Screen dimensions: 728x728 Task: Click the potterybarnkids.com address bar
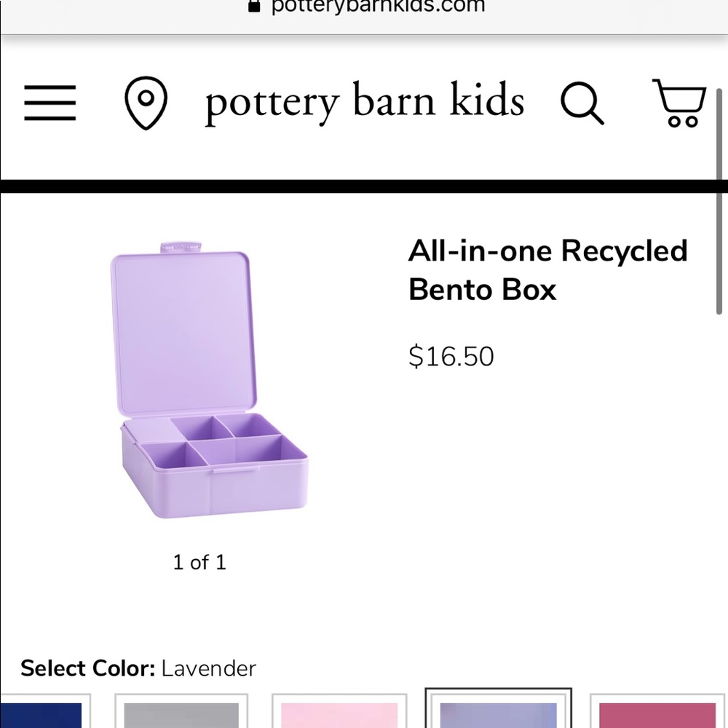coord(376,7)
